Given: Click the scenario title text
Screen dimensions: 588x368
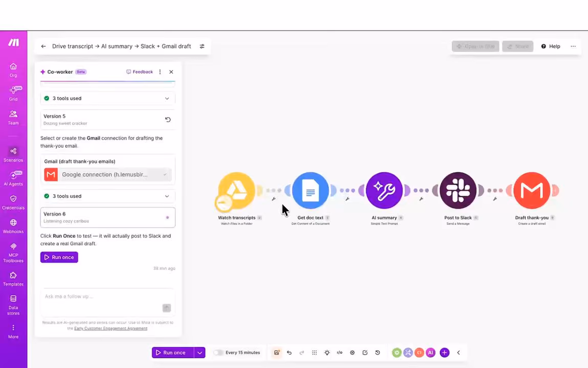Looking at the screenshot, I should [122, 46].
